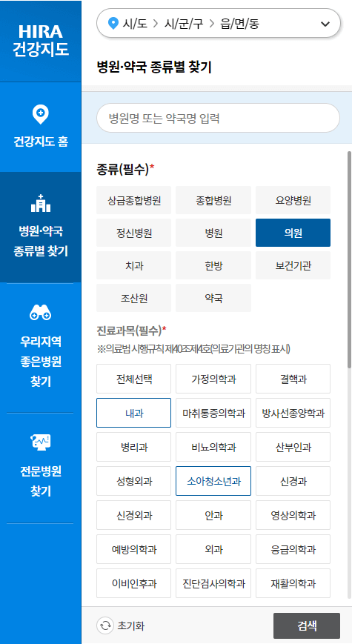352x644 pixels.
Task: Deselect the highlighted 의원 type
Action: [x=293, y=233]
